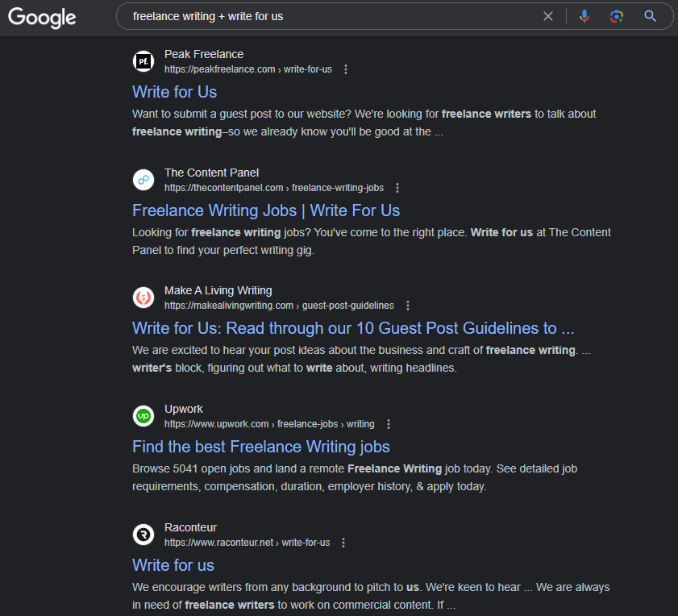This screenshot has height=616, width=678.
Task: Open Google Lens image search icon
Action: click(x=617, y=16)
